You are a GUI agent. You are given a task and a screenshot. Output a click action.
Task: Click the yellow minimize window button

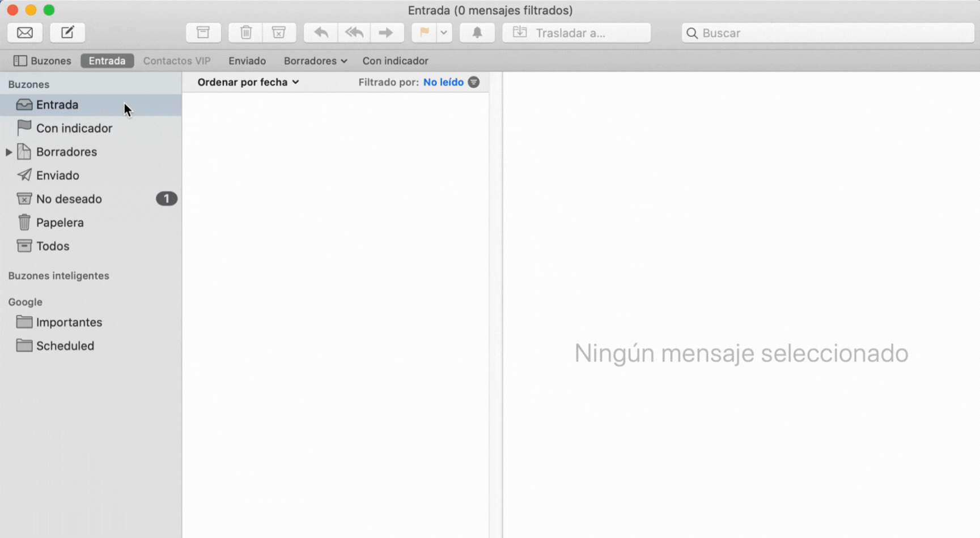point(31,10)
